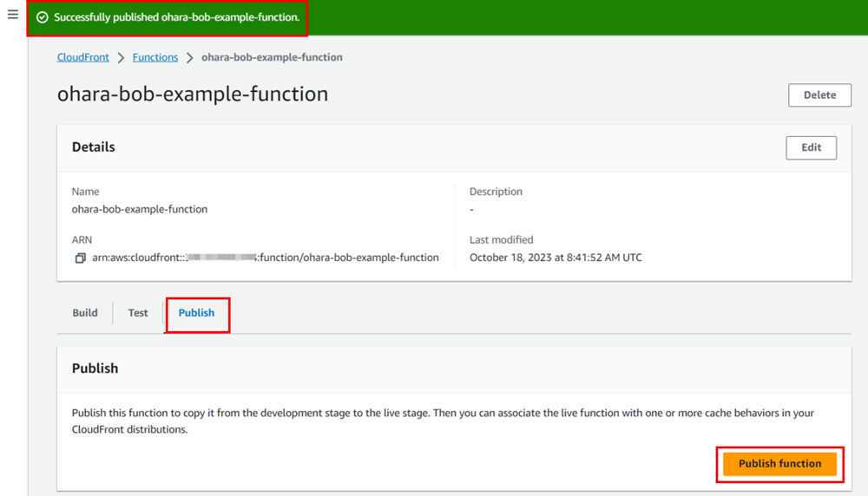Switch to the Build tab

(85, 313)
